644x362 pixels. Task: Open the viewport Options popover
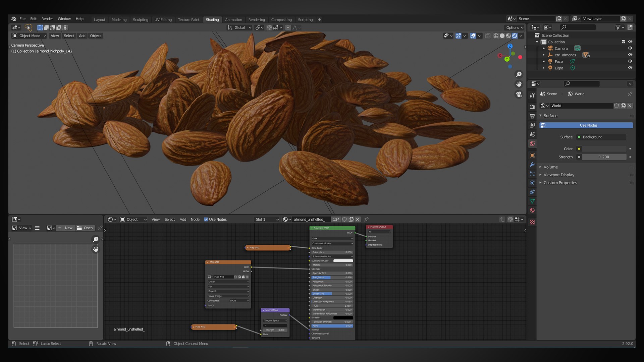pos(515,27)
